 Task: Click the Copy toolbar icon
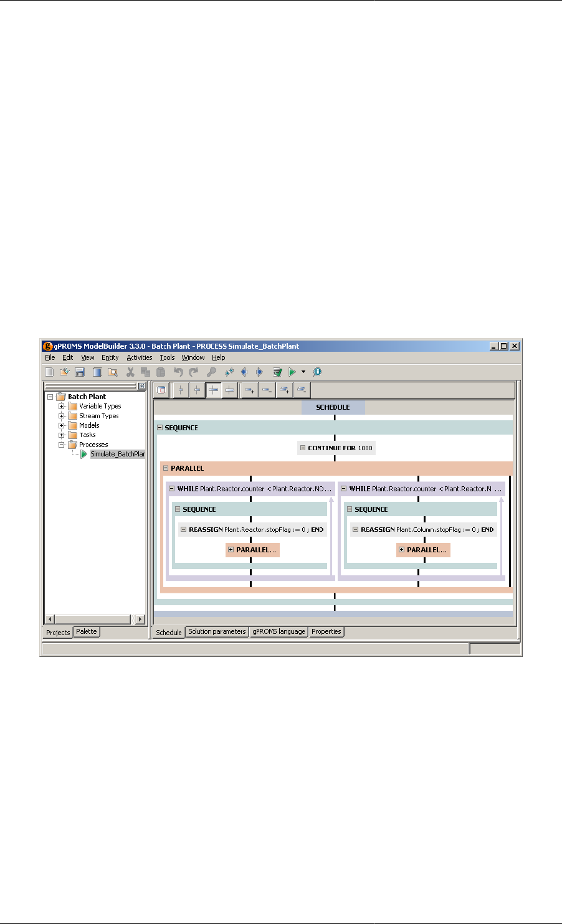pyautogui.click(x=146, y=372)
